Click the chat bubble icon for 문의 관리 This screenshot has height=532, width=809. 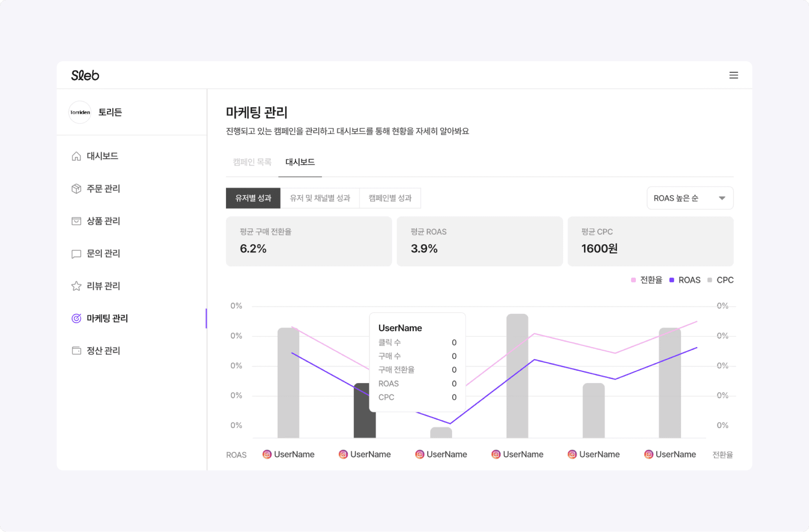[x=76, y=254]
